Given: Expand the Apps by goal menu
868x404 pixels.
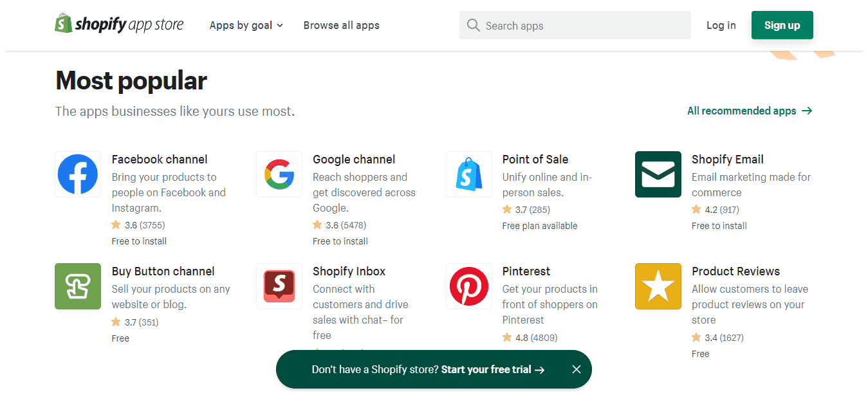Looking at the screenshot, I should [x=246, y=25].
